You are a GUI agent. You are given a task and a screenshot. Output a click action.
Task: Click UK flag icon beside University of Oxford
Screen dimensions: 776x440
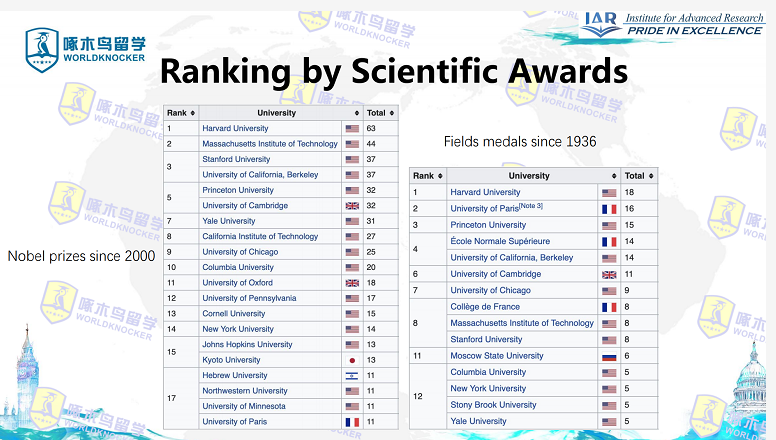[352, 283]
